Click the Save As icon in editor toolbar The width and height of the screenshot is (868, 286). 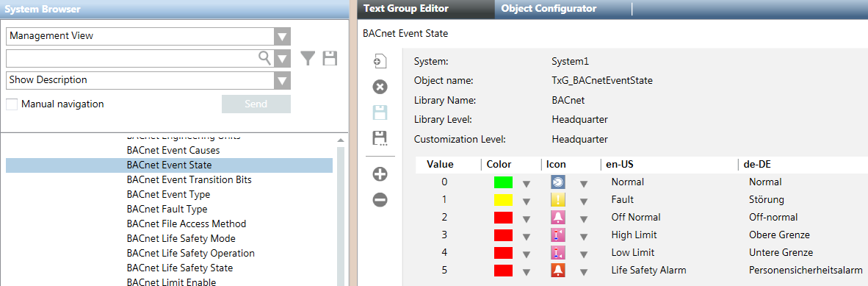[x=380, y=138]
